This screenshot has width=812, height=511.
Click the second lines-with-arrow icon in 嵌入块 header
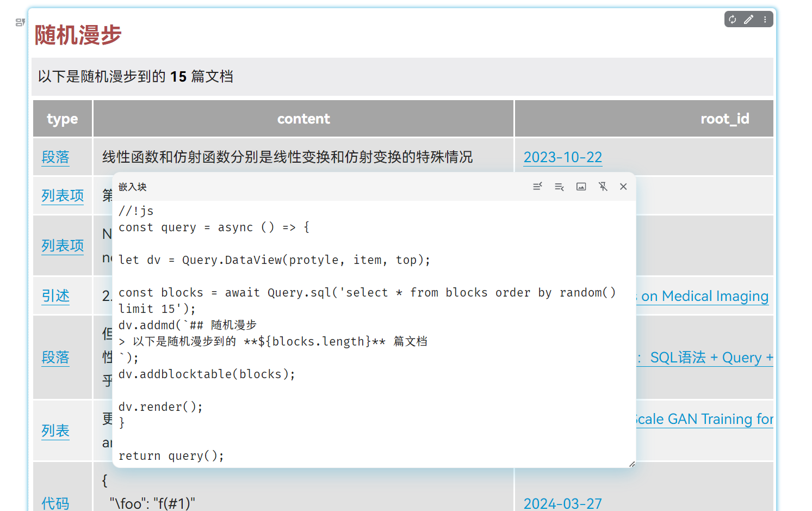(x=559, y=187)
